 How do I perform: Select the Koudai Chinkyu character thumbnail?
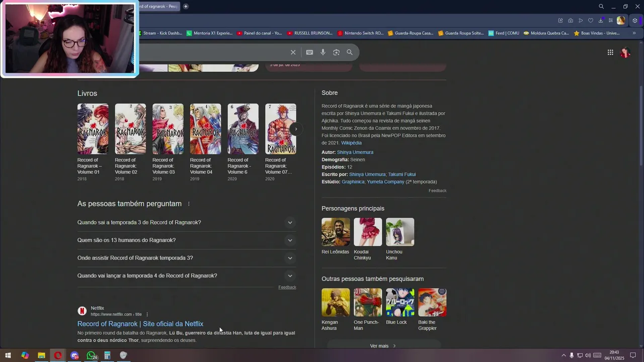tap(368, 232)
